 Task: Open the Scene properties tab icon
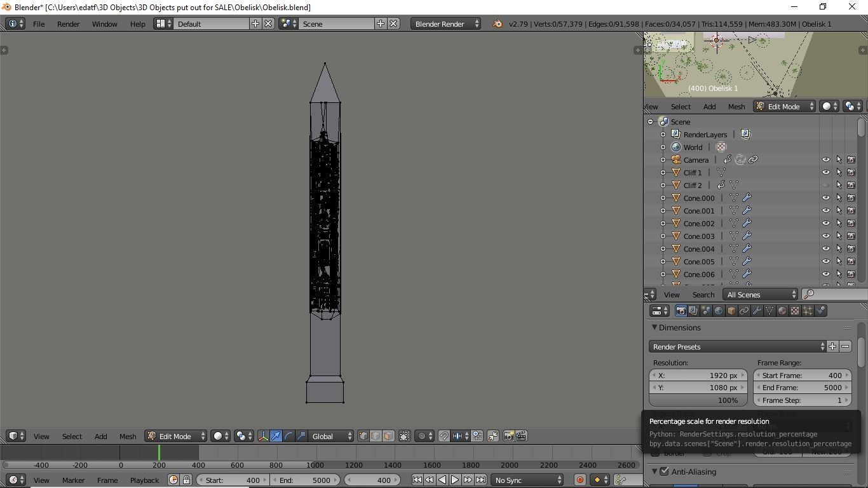click(706, 311)
